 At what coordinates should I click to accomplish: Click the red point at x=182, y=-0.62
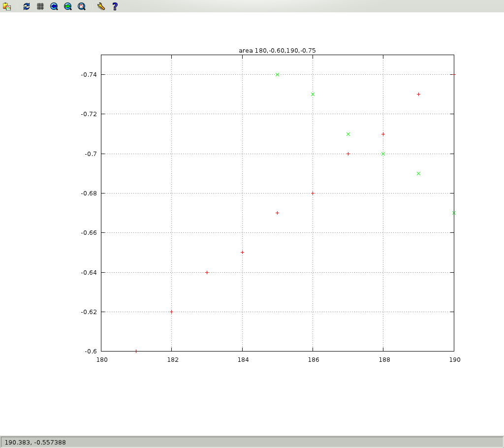click(171, 312)
